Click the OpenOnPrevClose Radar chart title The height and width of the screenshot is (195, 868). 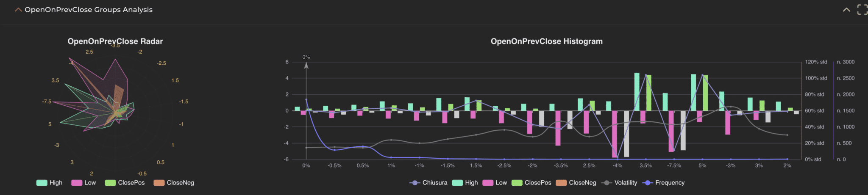115,41
